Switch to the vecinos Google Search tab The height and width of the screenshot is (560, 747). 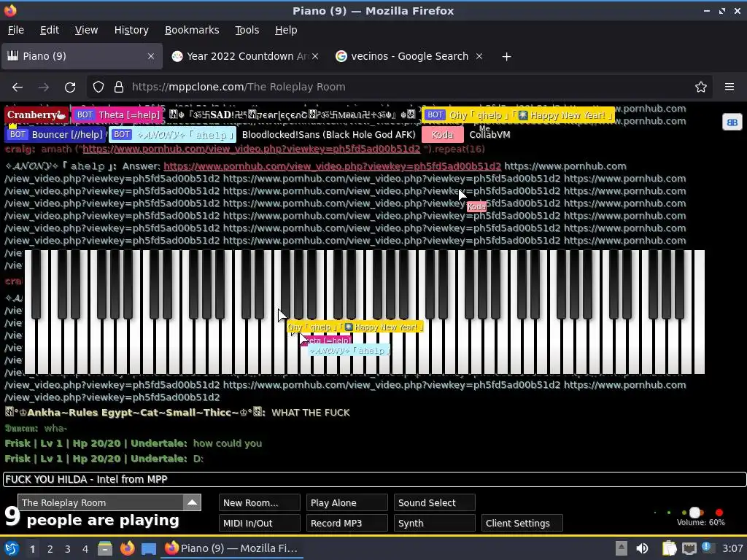coord(410,56)
